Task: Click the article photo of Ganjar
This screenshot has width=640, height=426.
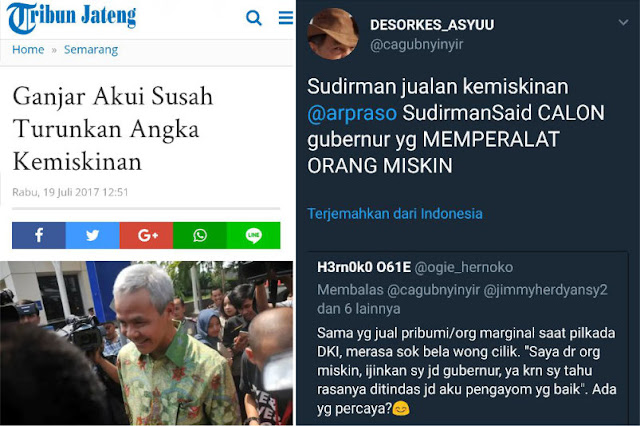Action: (x=147, y=343)
